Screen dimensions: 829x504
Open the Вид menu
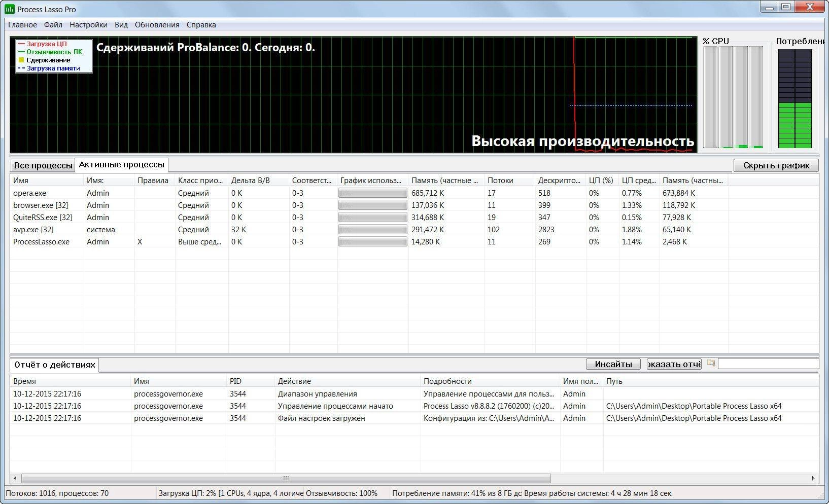tap(121, 25)
